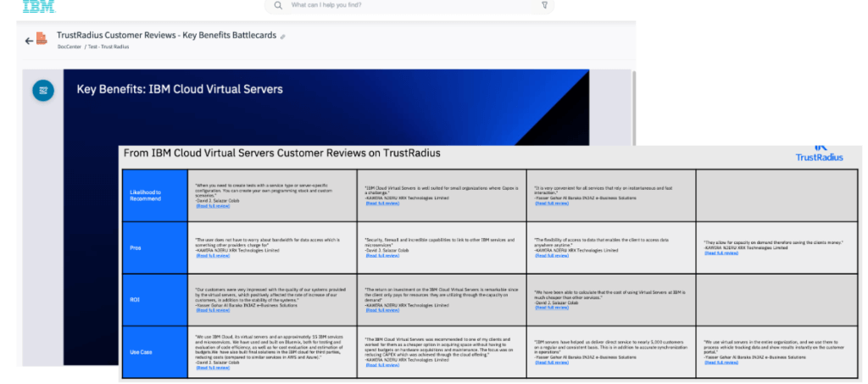
Task: Open full review for "We use IBM Cloud" quote
Action: (213, 368)
